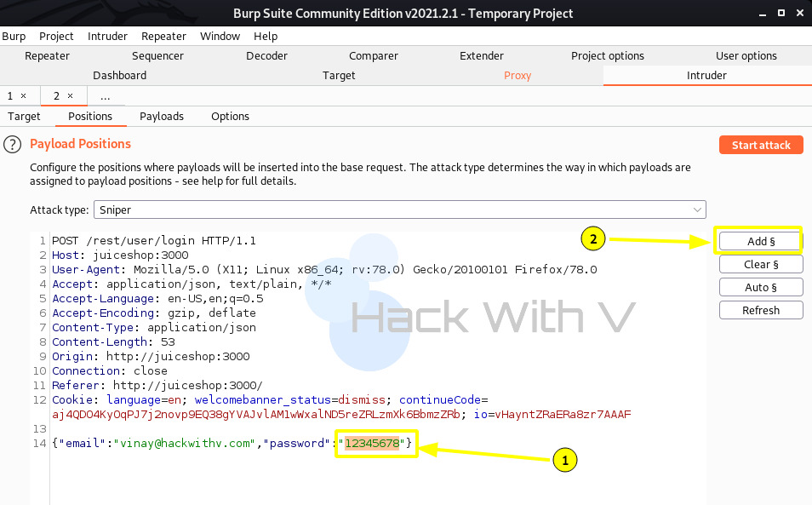Open the Attack type Sniper dropdown
The image size is (812, 505).
[x=400, y=209]
